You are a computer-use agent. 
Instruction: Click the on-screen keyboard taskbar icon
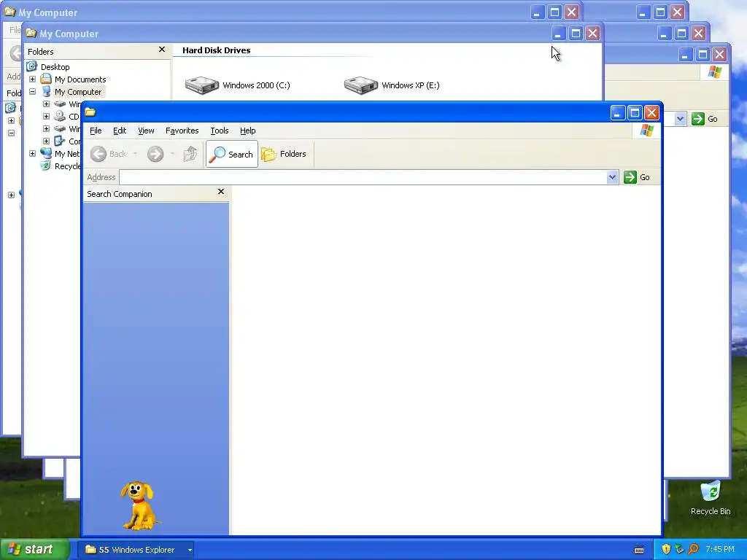639,550
